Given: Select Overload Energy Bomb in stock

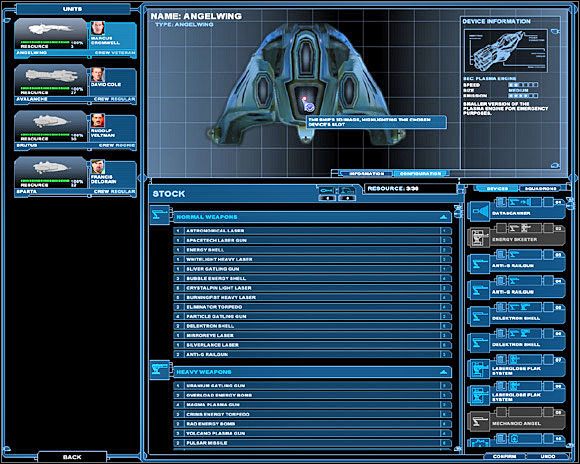Looking at the screenshot, I should pyautogui.click(x=313, y=395).
